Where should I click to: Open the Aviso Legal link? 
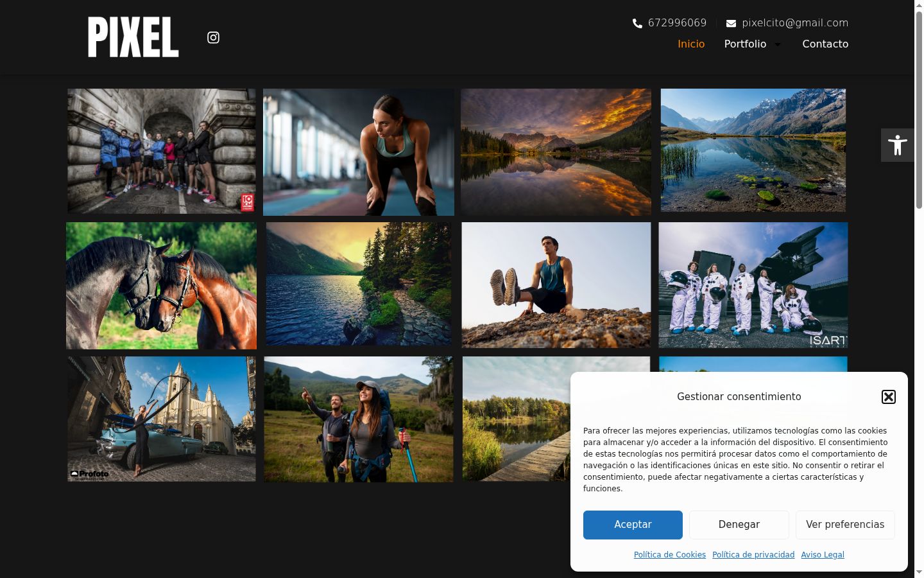tap(823, 555)
